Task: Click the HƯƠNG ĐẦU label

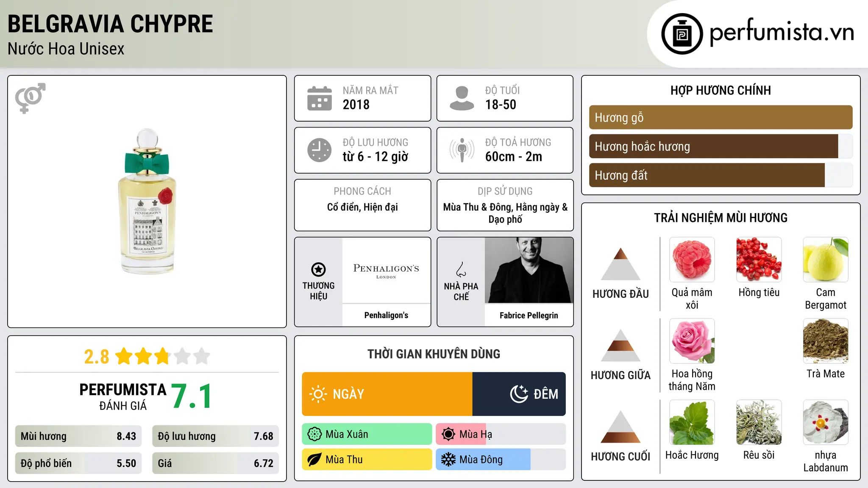Action: (620, 294)
